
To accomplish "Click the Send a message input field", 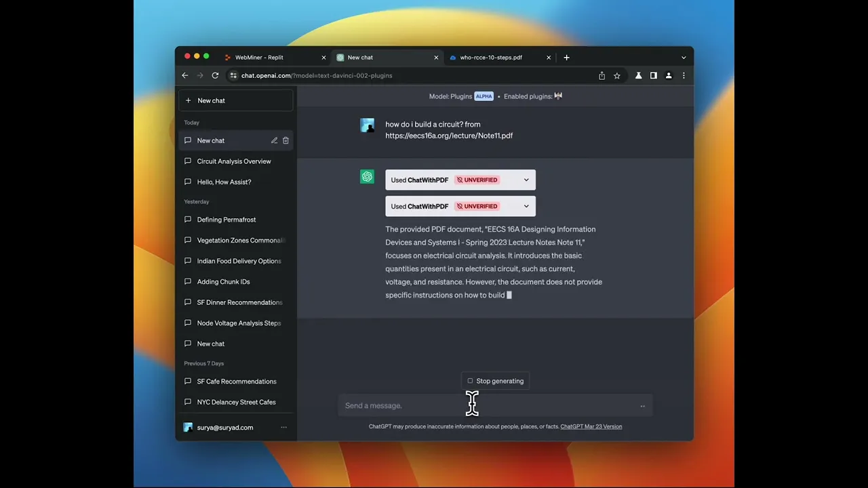I will pos(495,405).
